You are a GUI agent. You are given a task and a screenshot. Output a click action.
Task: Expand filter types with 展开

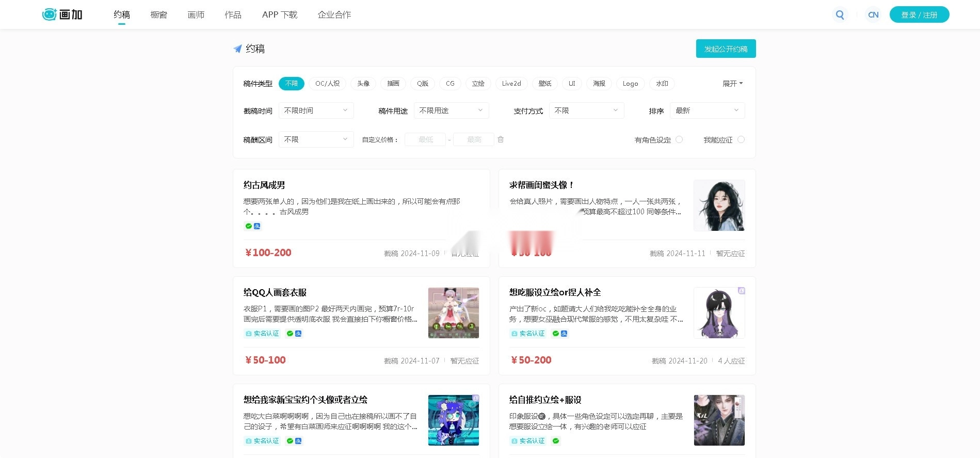(732, 84)
